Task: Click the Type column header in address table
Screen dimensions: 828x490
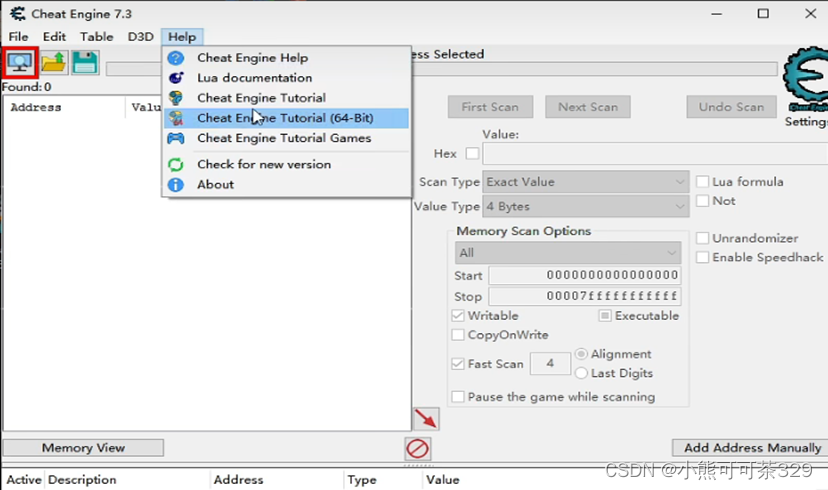Action: 383,480
